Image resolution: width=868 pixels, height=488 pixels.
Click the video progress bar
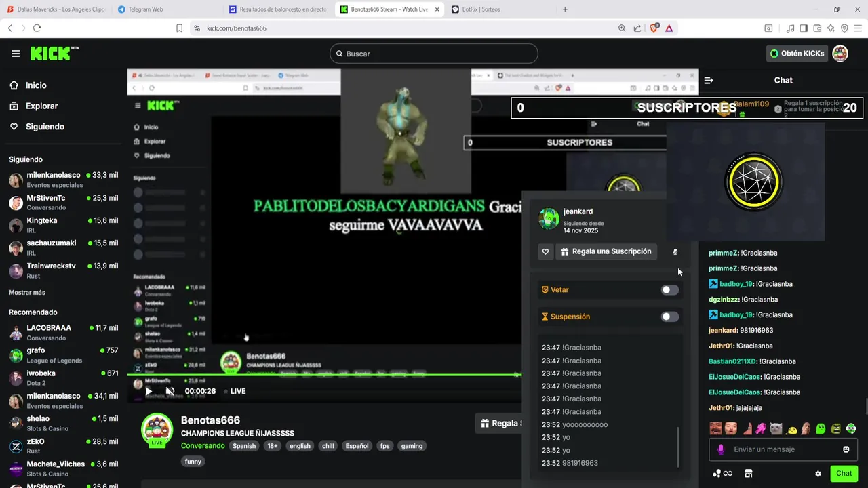(x=324, y=375)
